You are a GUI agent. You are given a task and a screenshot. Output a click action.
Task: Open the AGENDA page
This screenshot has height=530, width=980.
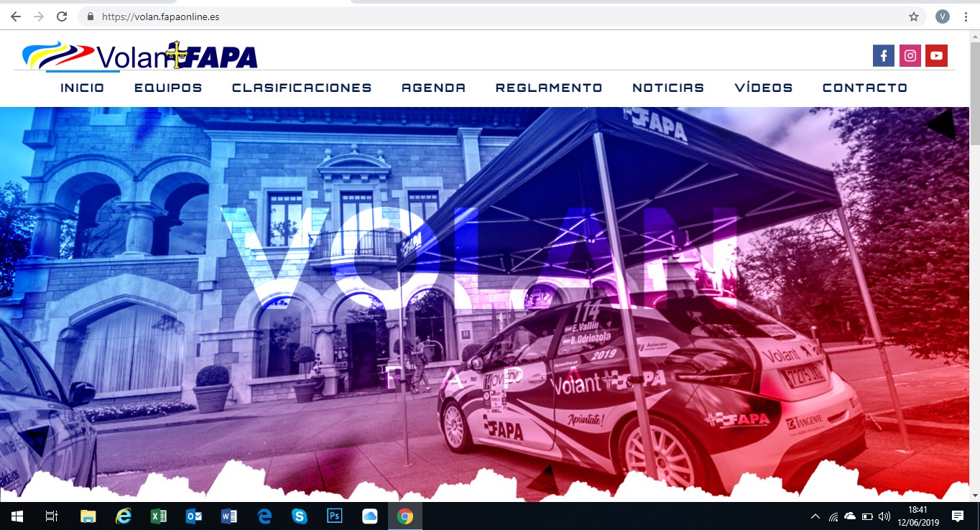coord(433,88)
